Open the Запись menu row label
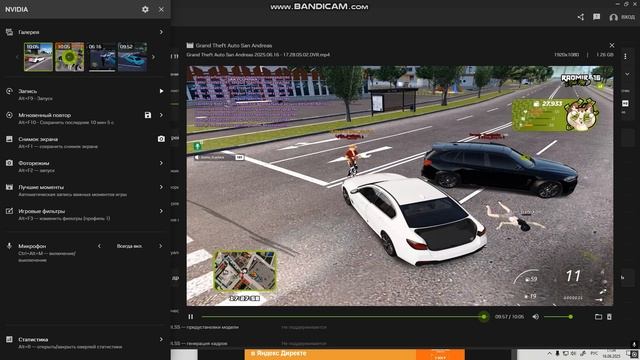 (28, 91)
